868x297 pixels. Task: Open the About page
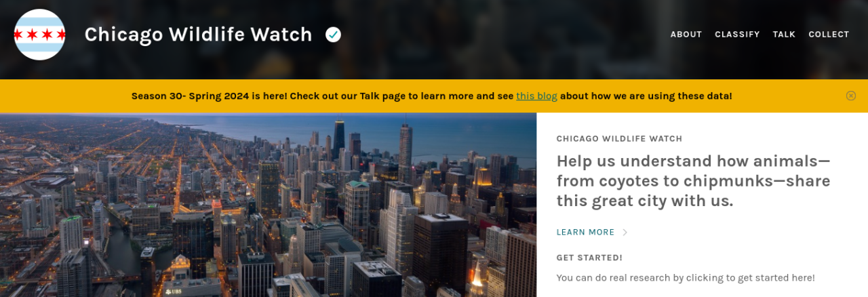tap(686, 35)
